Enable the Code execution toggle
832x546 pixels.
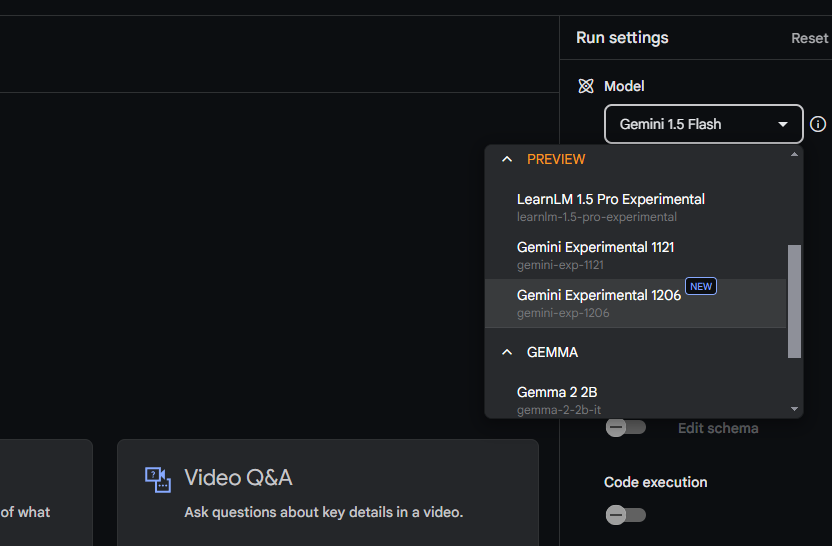(625, 515)
